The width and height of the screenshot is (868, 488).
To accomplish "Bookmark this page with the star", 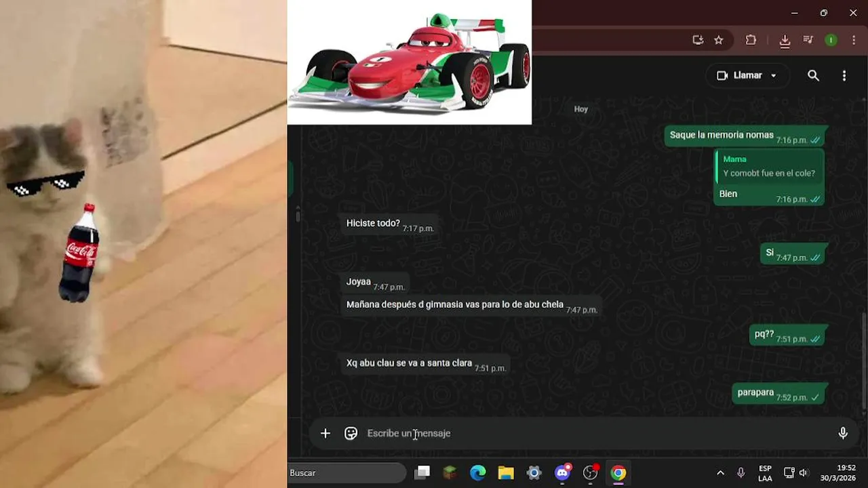I will coord(719,40).
